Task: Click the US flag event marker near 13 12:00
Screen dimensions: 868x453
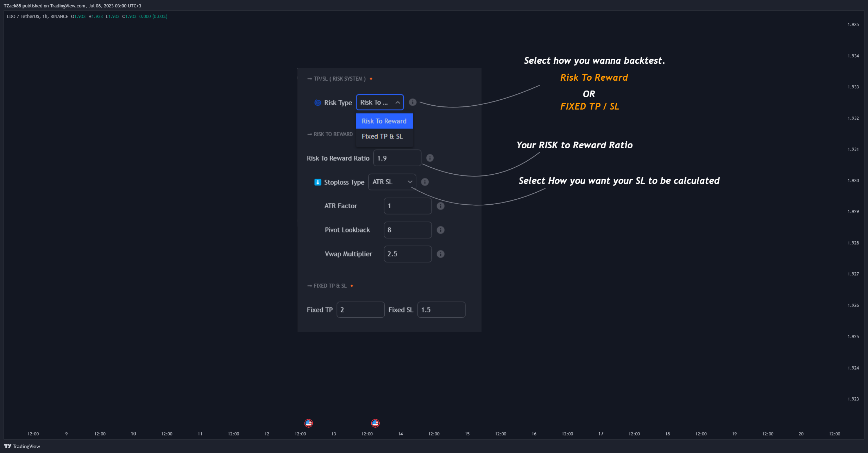Action: click(x=375, y=423)
